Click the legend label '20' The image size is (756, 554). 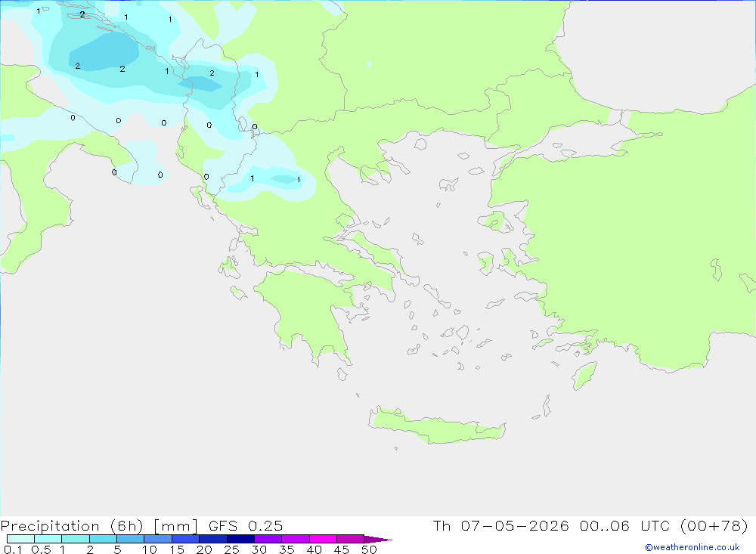point(204,549)
